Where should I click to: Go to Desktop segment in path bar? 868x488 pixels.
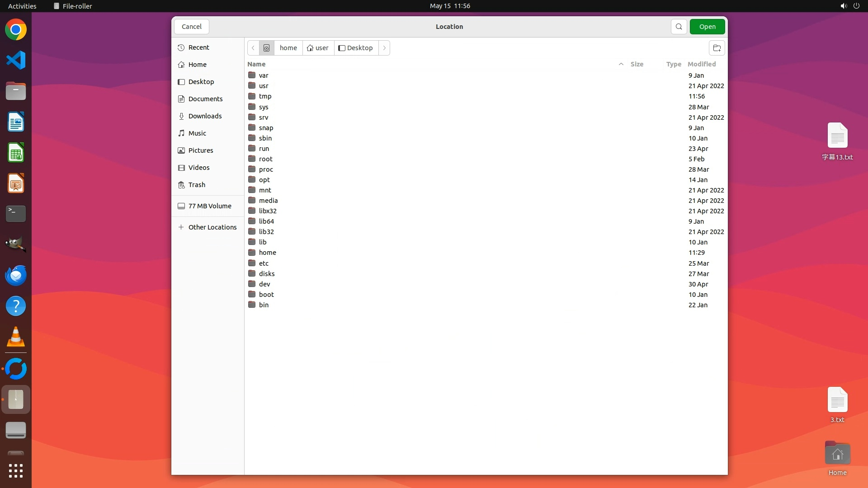click(x=356, y=48)
